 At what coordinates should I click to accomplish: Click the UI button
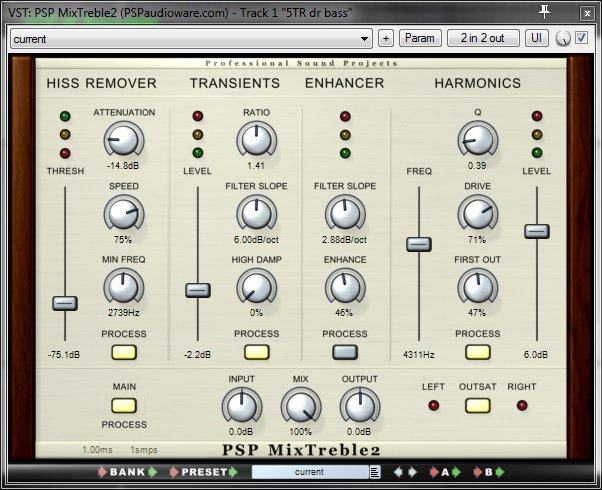coord(537,38)
